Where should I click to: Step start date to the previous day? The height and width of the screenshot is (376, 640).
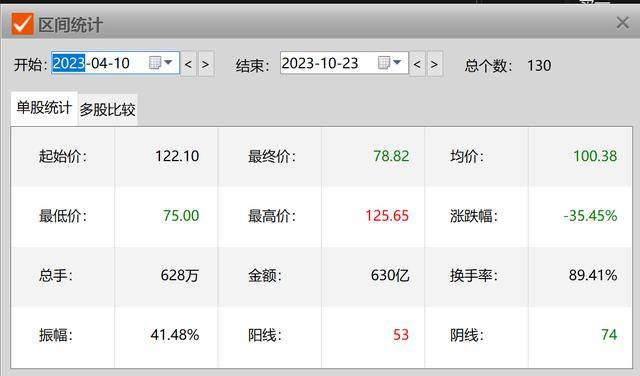[x=188, y=64]
